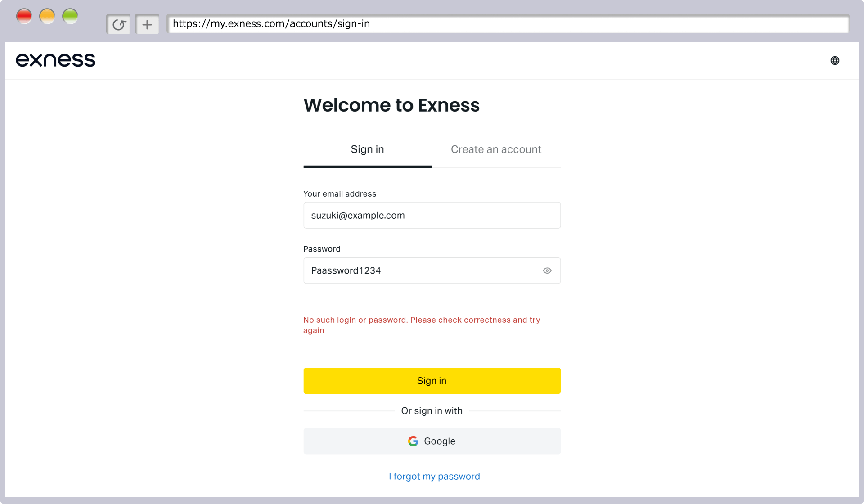Open a new tab with the plus icon

point(147,24)
